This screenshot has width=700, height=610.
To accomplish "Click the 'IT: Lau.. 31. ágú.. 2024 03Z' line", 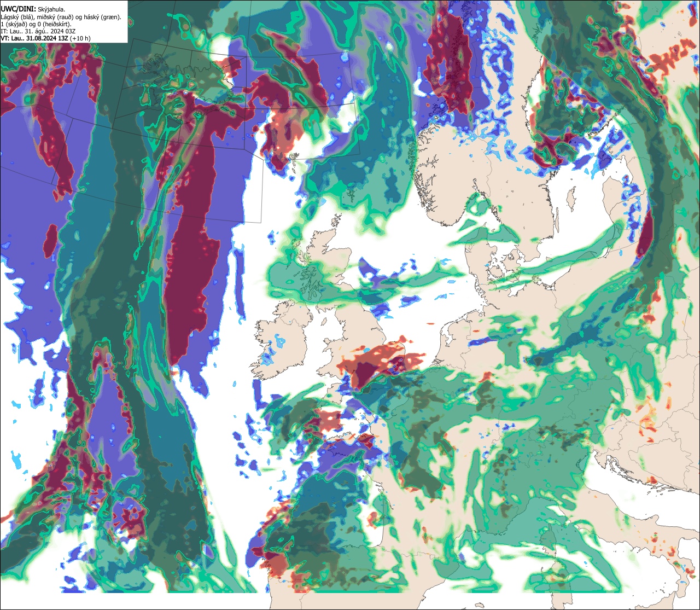I will (x=38, y=31).
